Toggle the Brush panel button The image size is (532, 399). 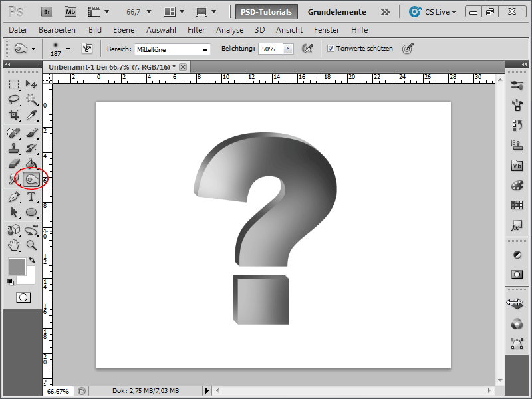pos(87,49)
